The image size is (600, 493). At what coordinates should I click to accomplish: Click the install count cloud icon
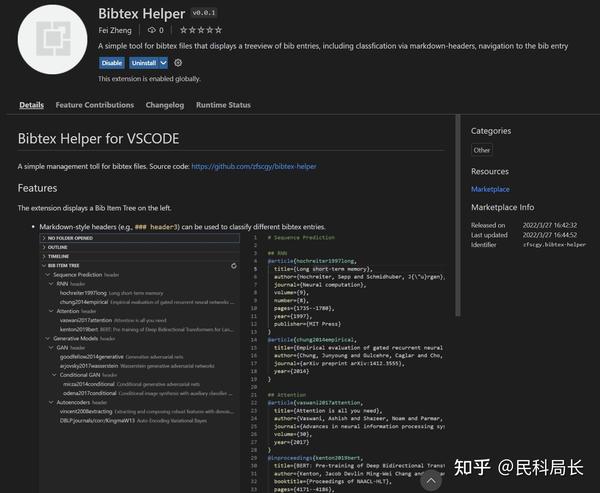152,30
